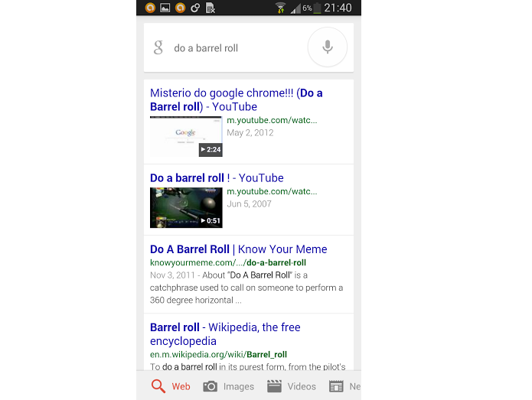This screenshot has width=532, height=400.
Task: Play the 0:51 video thumbnail
Action: pos(186,207)
